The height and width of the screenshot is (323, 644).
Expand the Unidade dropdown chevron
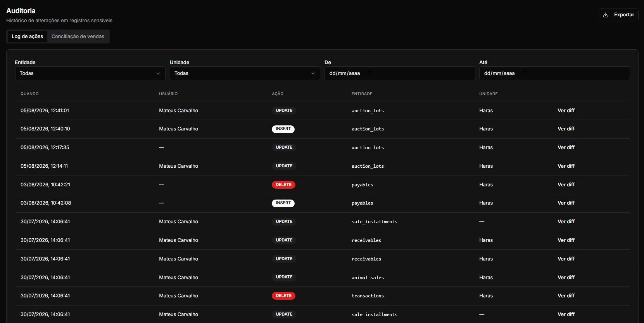pyautogui.click(x=313, y=73)
